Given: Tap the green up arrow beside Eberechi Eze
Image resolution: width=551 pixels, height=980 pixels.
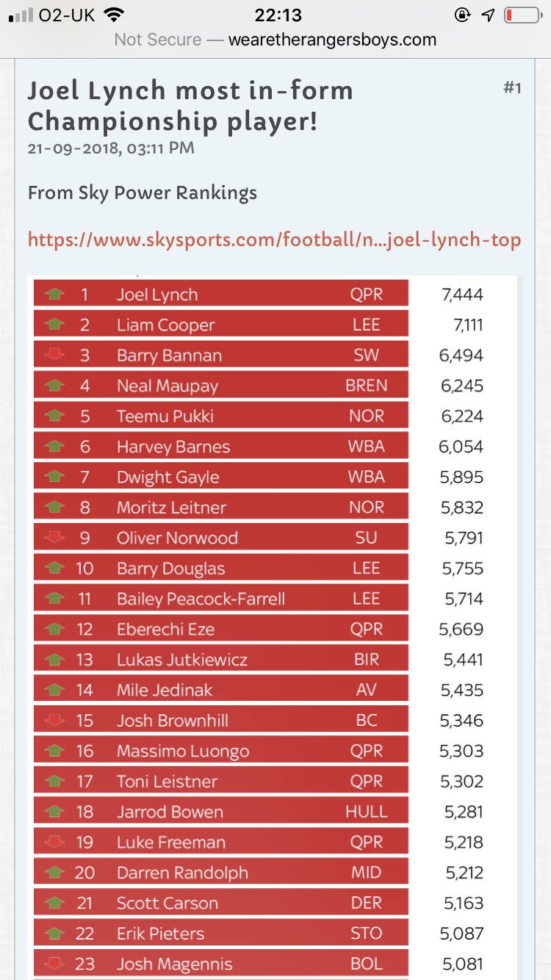Looking at the screenshot, I should pos(54,629).
